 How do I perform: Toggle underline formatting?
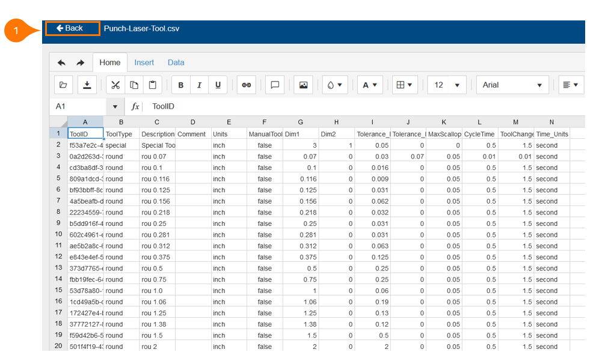click(218, 85)
